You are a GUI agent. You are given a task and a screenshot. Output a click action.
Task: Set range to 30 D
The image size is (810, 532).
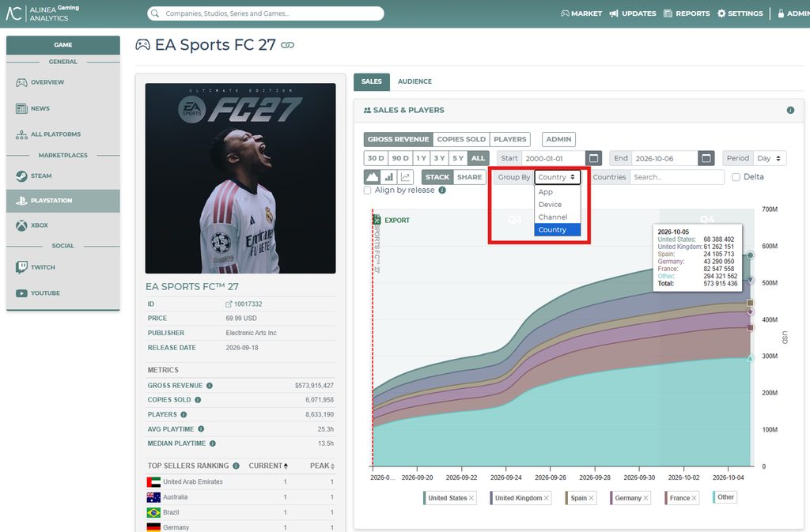click(376, 158)
